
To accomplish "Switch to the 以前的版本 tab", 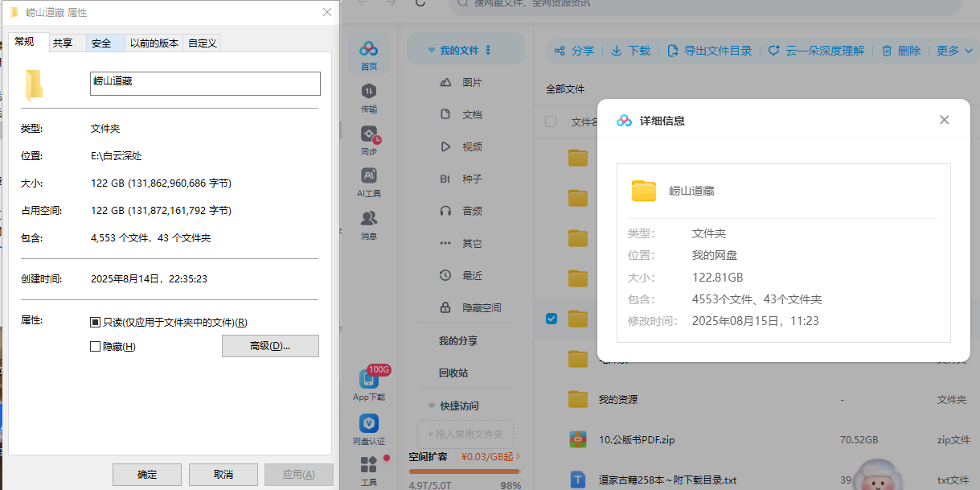I will tap(154, 43).
